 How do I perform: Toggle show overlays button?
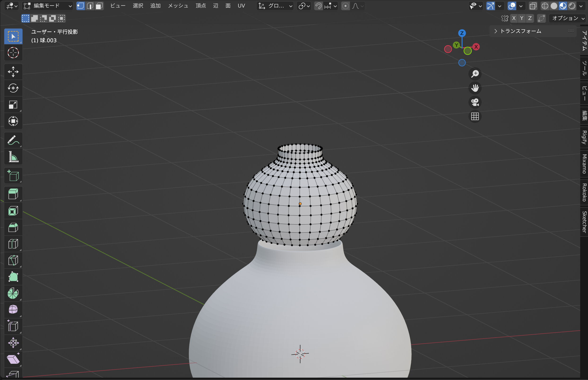pos(512,6)
